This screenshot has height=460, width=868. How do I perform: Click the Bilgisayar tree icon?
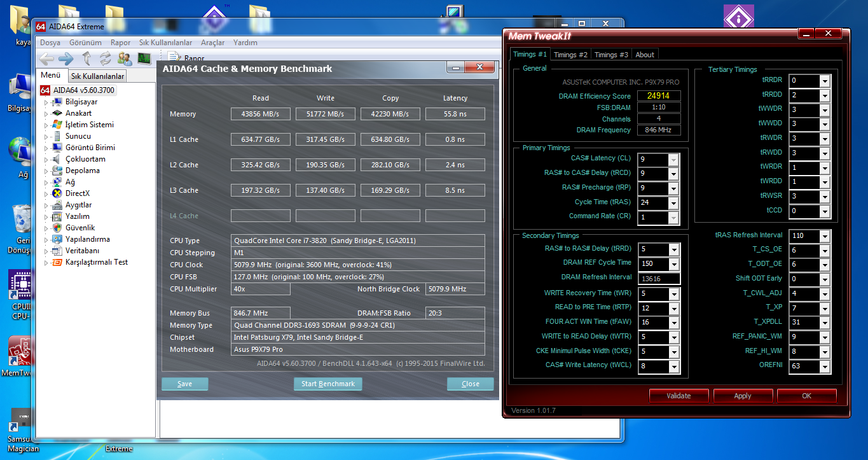tap(57, 102)
